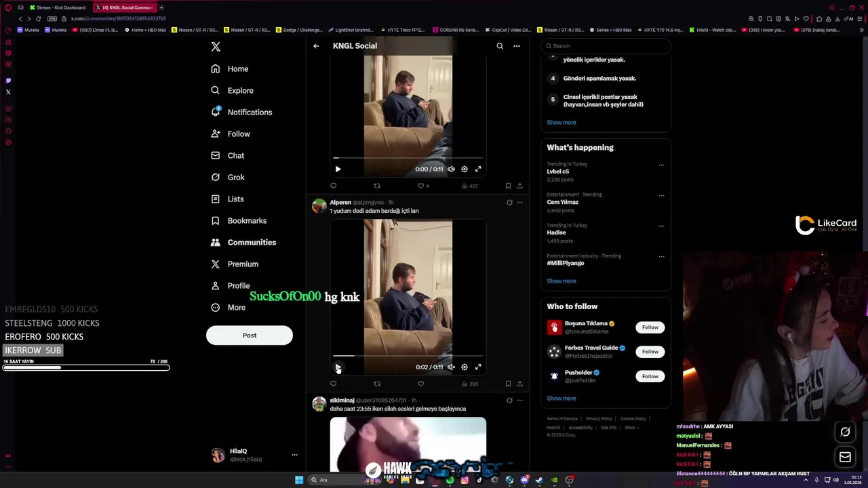Unmute Alperen's video
868x488 pixels.
451,367
